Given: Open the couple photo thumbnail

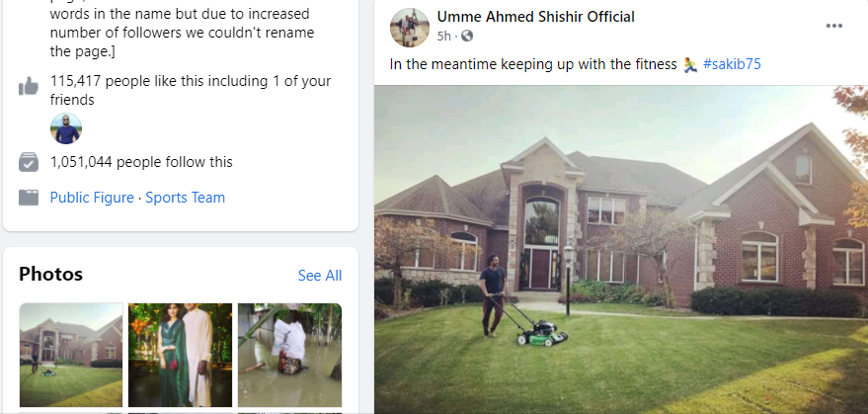Looking at the screenshot, I should tap(181, 354).
